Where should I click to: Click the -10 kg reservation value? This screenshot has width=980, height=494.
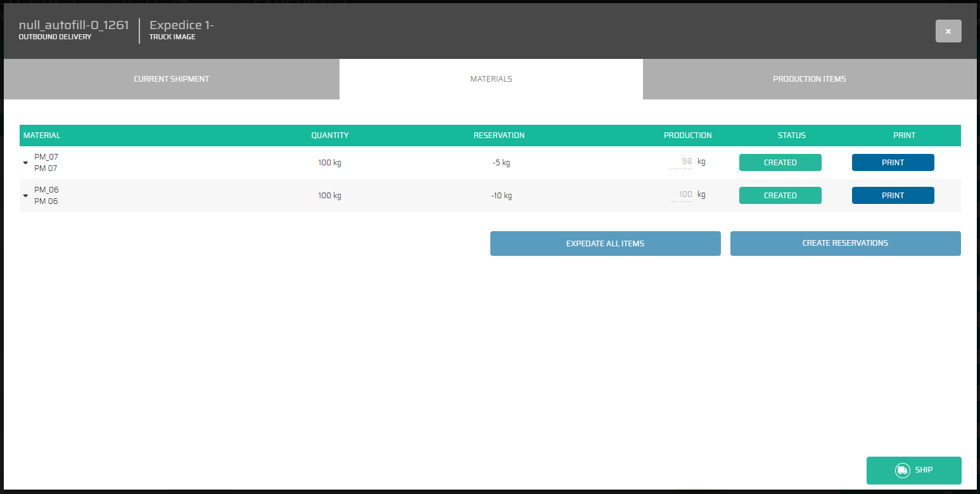pos(501,196)
